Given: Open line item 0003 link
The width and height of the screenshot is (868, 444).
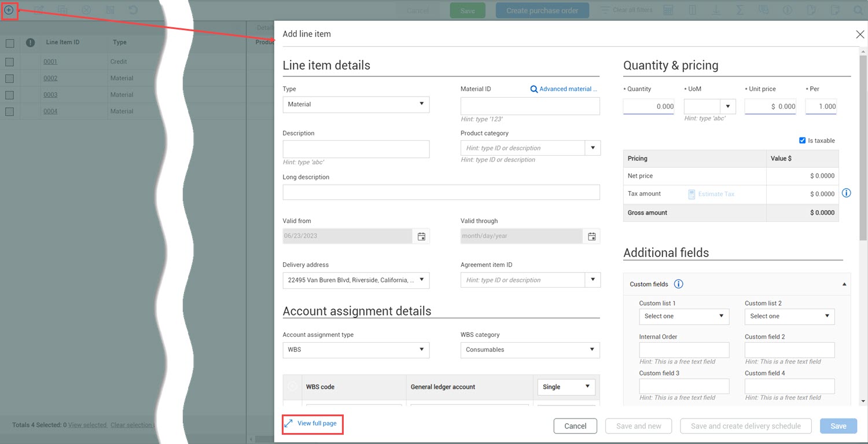Looking at the screenshot, I should coord(50,95).
